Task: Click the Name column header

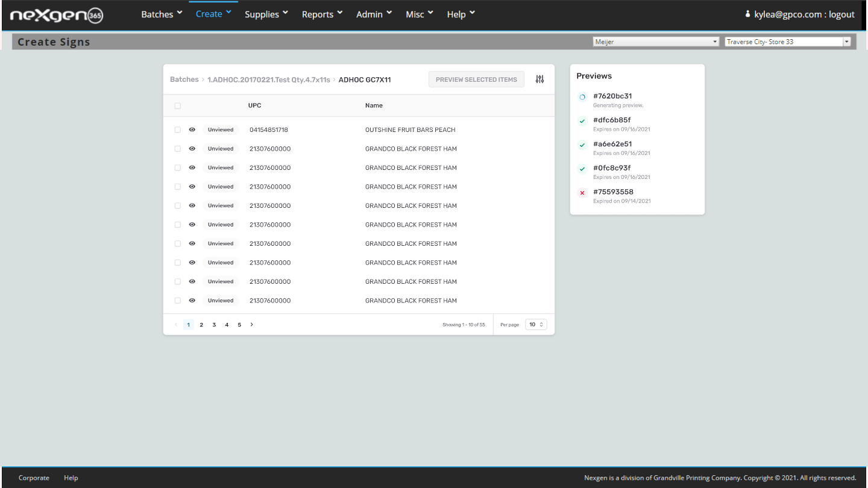Action: pyautogui.click(x=374, y=105)
